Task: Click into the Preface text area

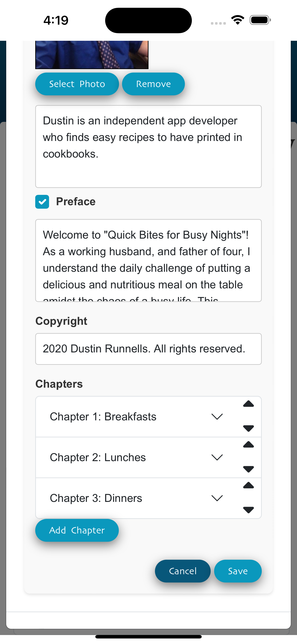Action: pyautogui.click(x=148, y=261)
